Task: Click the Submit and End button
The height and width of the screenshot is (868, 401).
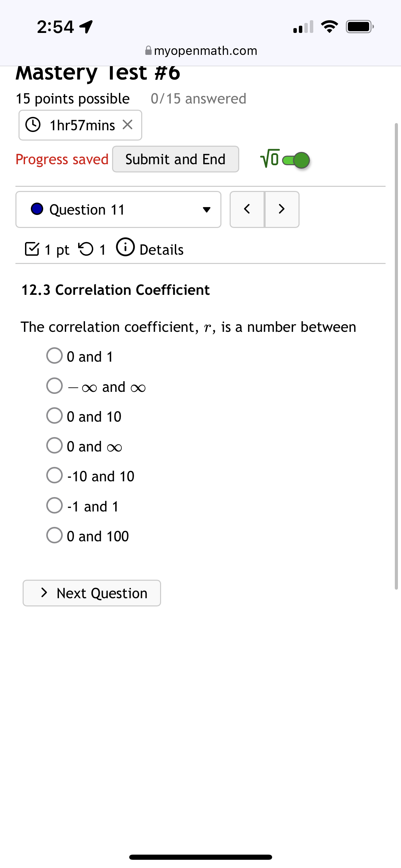Action: pyautogui.click(x=175, y=159)
